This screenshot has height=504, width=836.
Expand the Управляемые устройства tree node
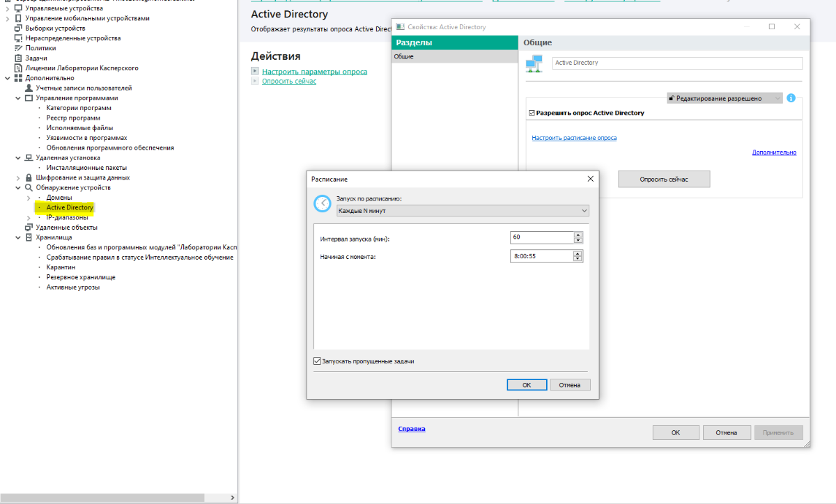pos(8,8)
